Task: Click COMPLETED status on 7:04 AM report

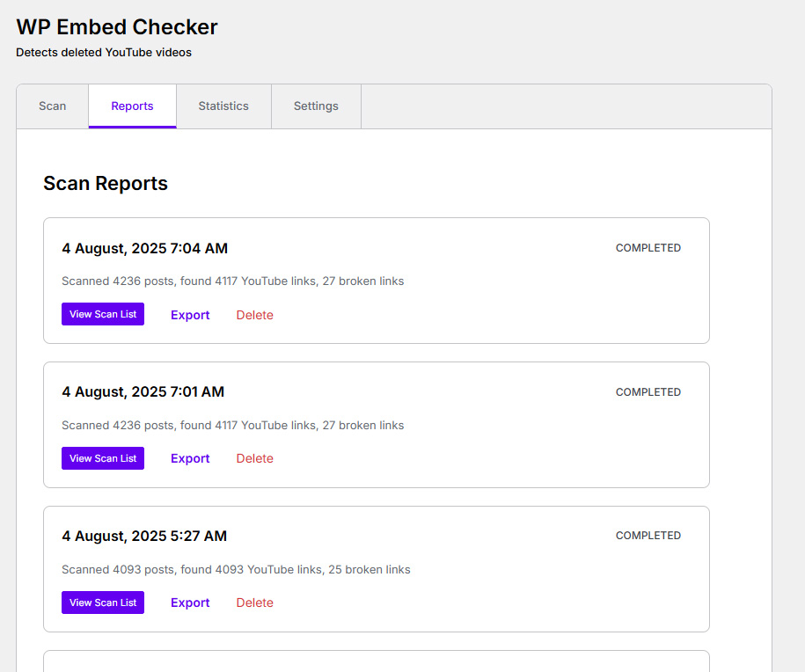Action: click(648, 248)
